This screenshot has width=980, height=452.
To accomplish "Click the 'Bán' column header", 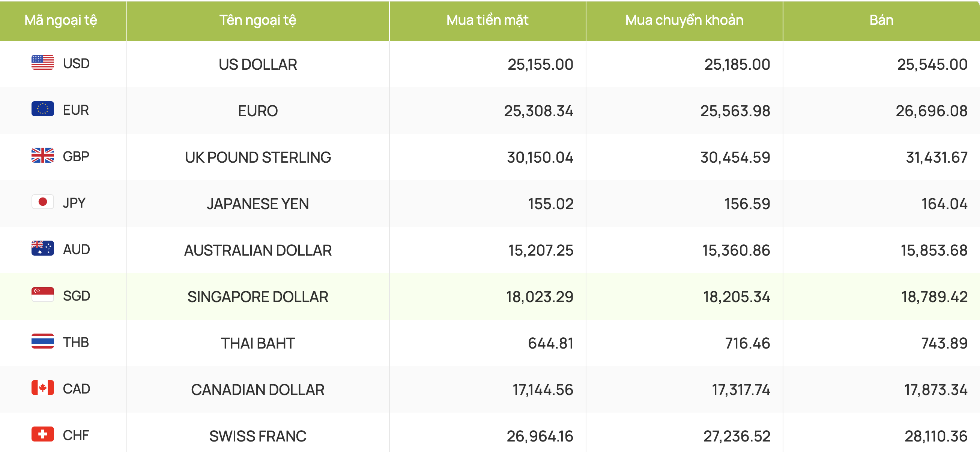I will tap(881, 20).
